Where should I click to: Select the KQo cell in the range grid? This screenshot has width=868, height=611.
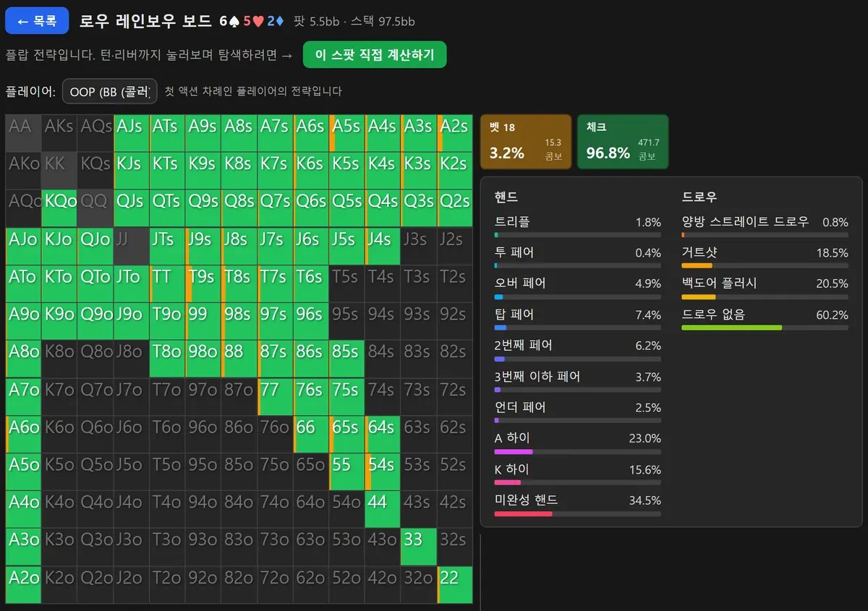pos(59,208)
